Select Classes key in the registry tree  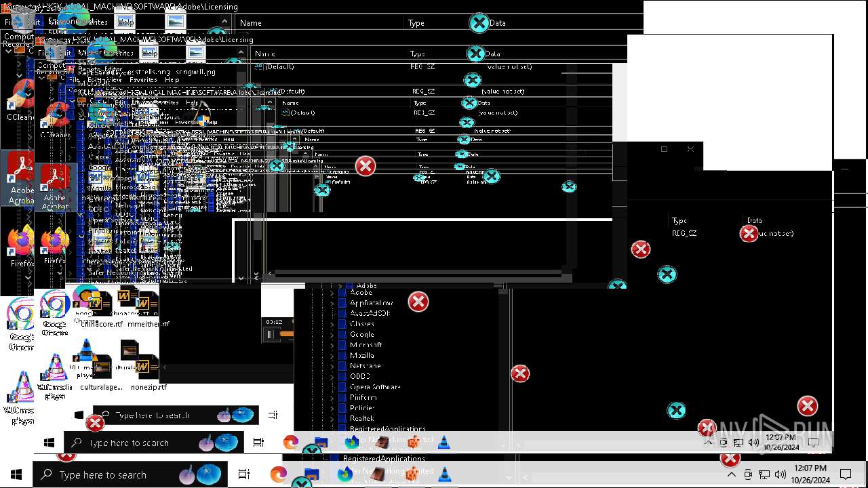tap(361, 324)
